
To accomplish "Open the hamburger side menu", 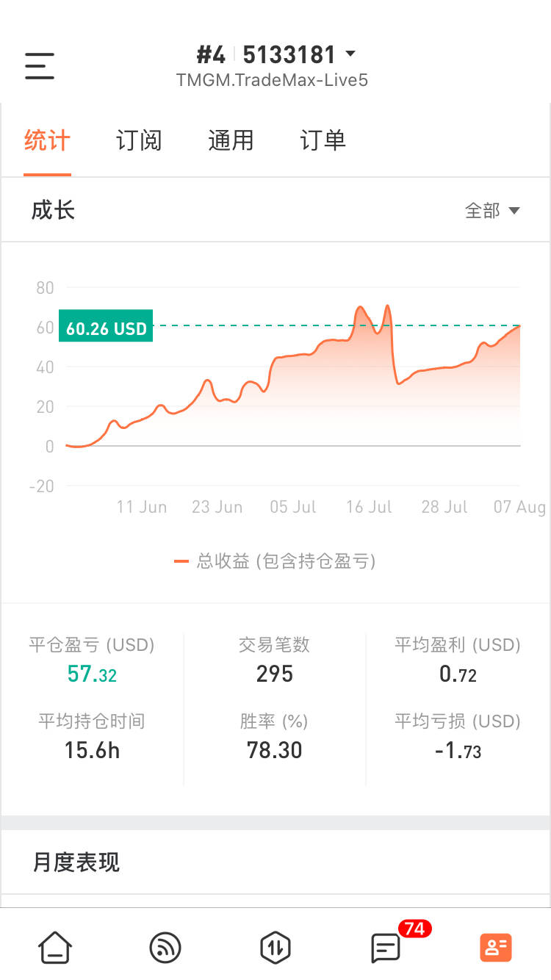I will [40, 66].
